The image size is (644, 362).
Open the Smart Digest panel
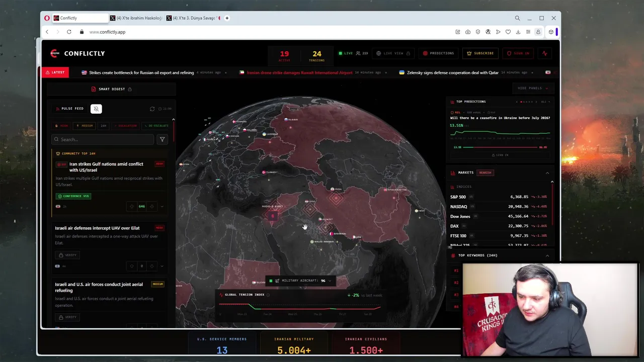[112, 89]
